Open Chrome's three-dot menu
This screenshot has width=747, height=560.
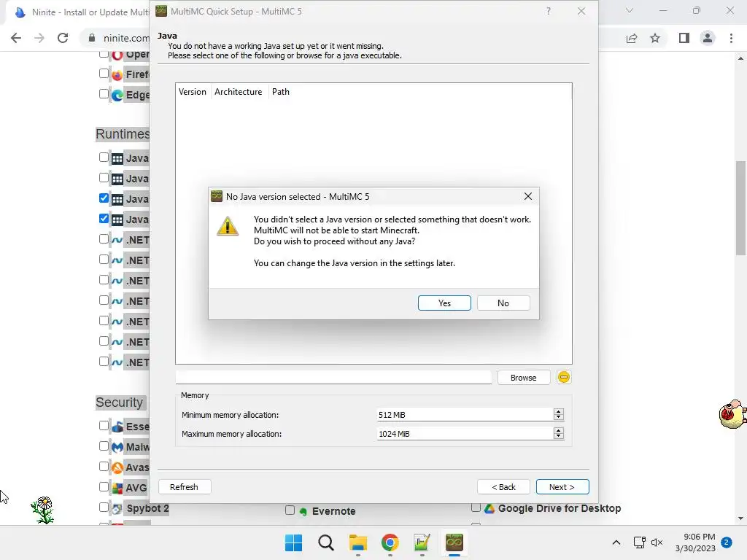[731, 38]
